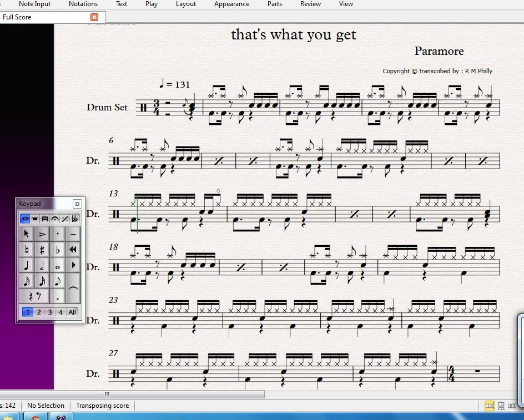The image size is (524, 420).
Task: Click bar number 13 label
Action: [x=113, y=194]
